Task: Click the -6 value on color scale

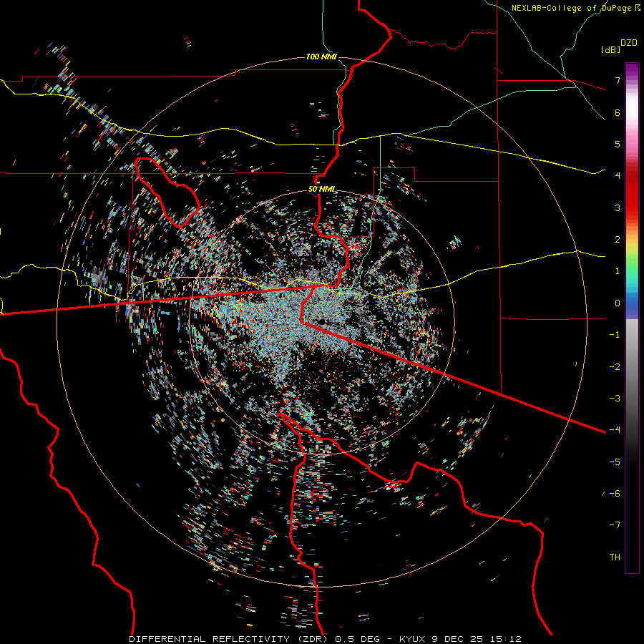Action: click(615, 493)
